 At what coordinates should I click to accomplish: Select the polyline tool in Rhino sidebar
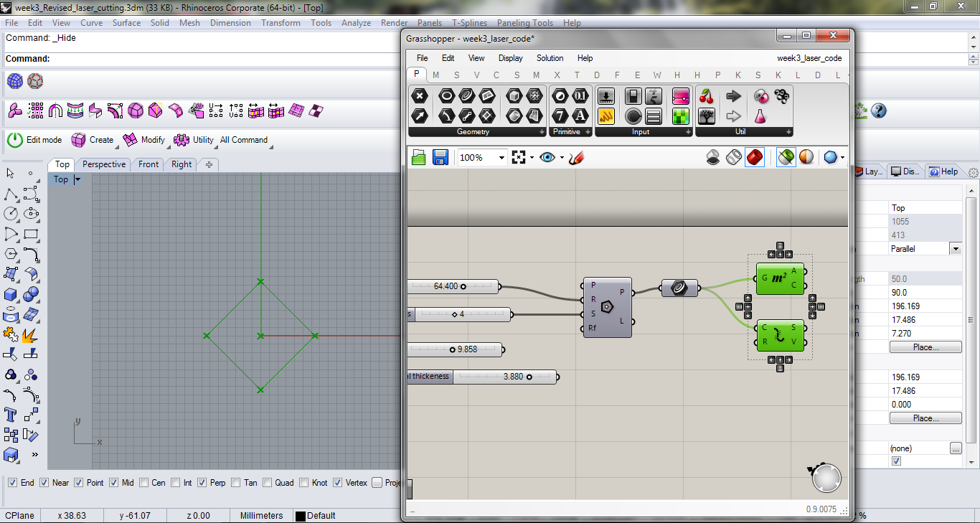(x=11, y=194)
